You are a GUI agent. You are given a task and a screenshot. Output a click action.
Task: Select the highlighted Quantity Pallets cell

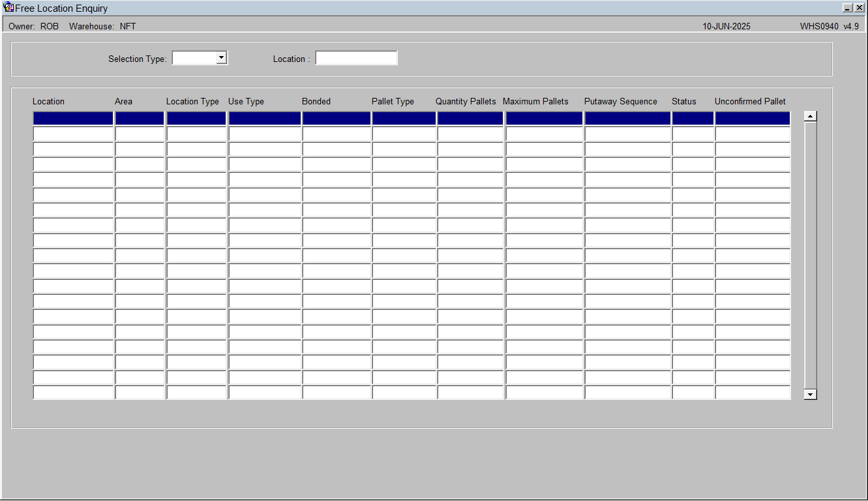(x=470, y=118)
